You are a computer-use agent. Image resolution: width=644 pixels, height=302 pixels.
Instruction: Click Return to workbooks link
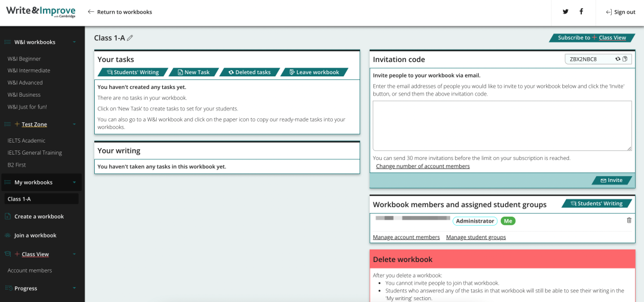tap(120, 12)
